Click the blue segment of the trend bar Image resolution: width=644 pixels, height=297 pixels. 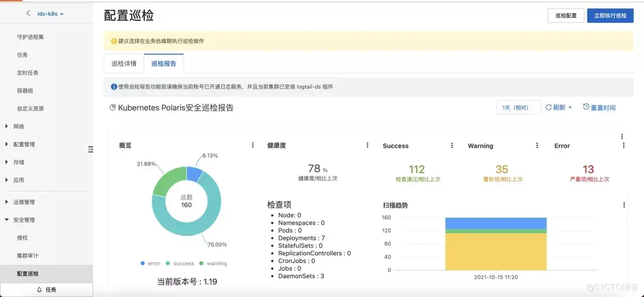(x=496, y=223)
